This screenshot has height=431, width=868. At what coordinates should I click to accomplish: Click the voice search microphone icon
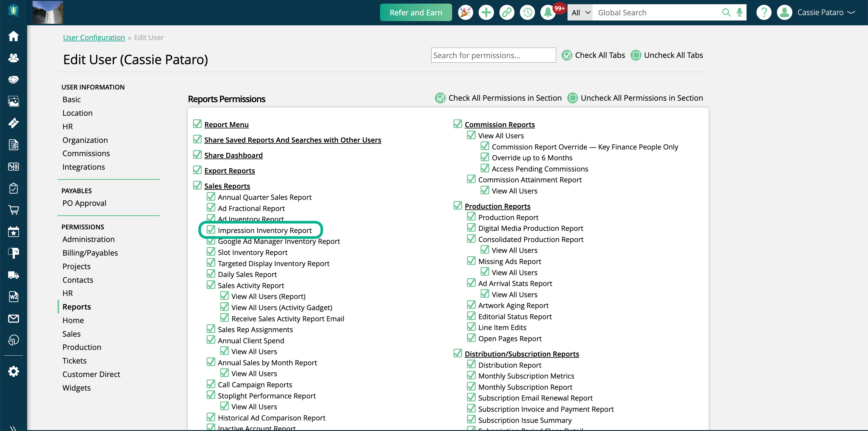(x=740, y=13)
